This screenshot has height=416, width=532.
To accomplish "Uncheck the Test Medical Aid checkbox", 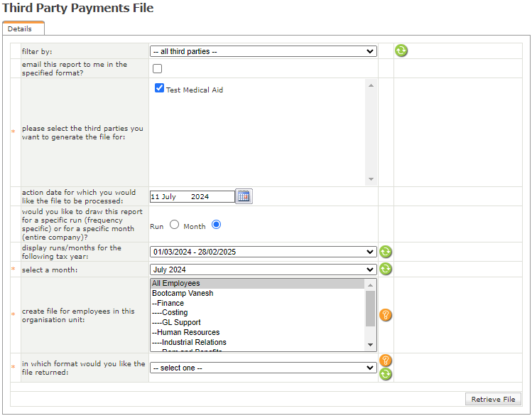I will pos(160,88).
